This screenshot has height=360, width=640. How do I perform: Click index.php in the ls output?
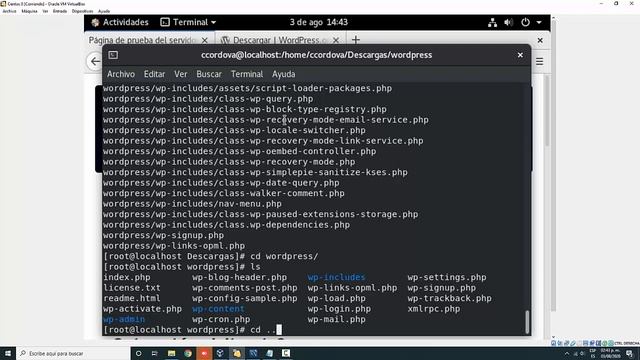pos(127,277)
